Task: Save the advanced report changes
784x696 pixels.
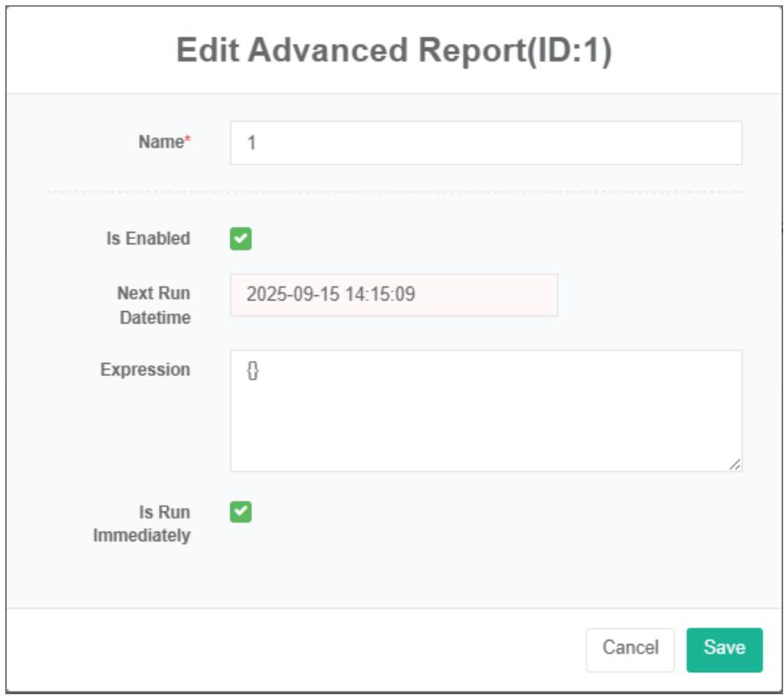Action: (x=724, y=649)
